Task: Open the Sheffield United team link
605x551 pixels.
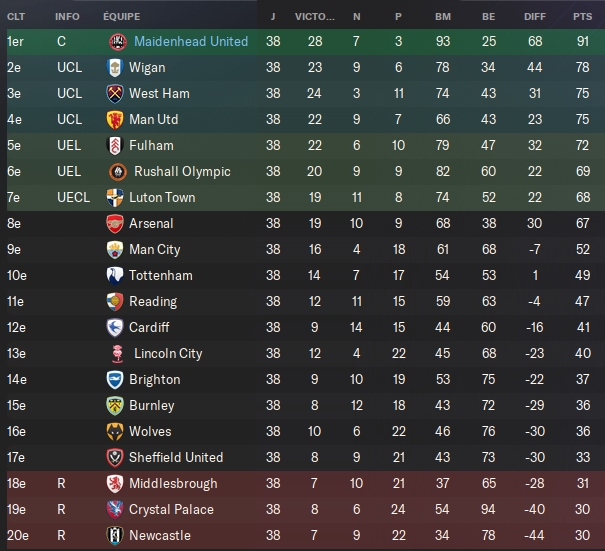Action: coord(176,458)
